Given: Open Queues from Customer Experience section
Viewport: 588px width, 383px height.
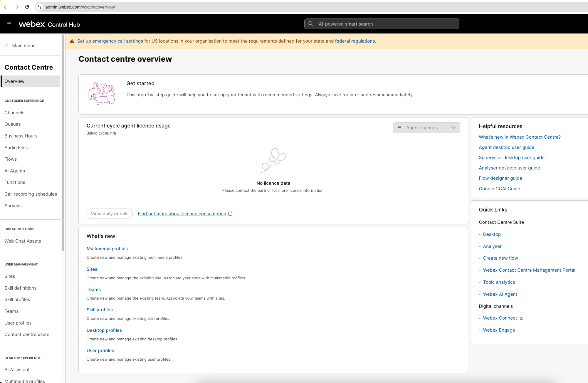Looking at the screenshot, I should pyautogui.click(x=13, y=124).
